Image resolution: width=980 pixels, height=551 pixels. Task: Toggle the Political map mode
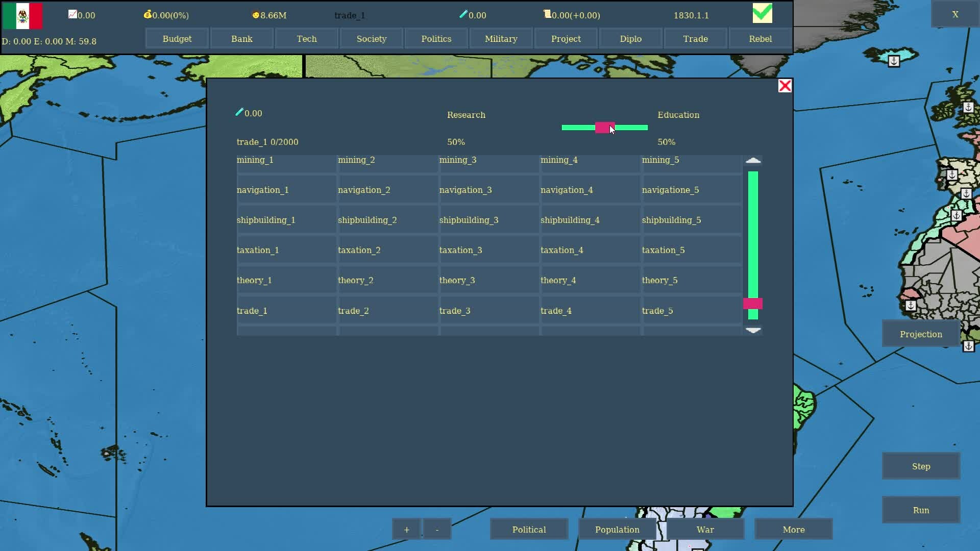[529, 530]
